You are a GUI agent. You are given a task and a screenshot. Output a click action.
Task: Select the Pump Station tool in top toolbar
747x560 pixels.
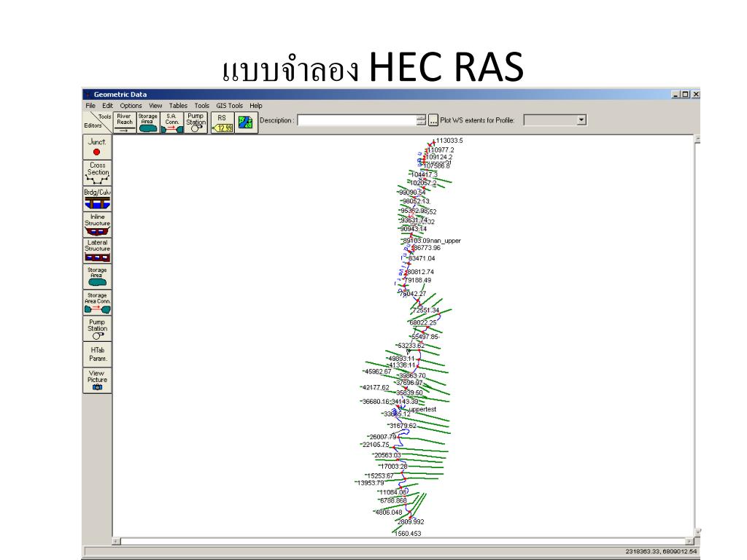click(196, 122)
